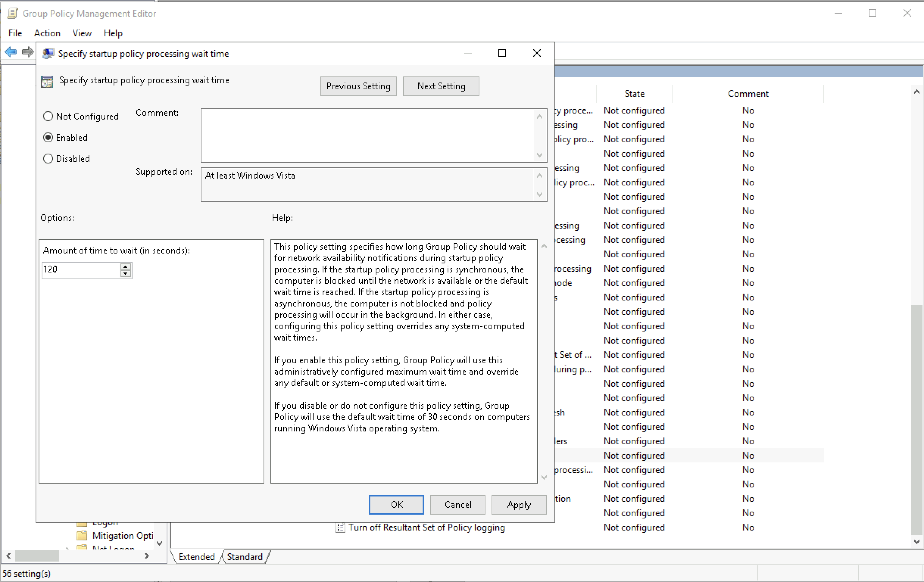Click the dialog title bar computer icon
Viewport: 924px width, 582px height.
pyautogui.click(x=48, y=53)
